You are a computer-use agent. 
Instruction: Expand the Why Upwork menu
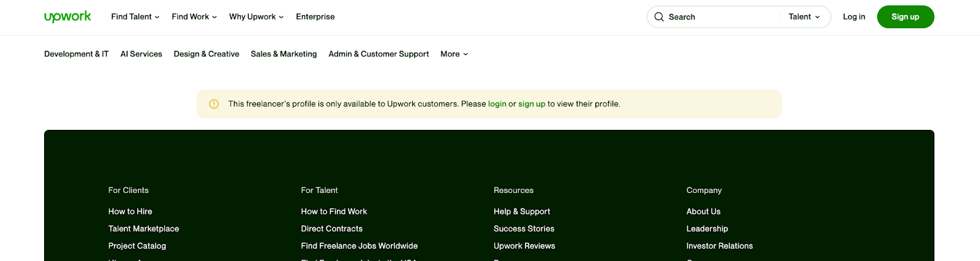[256, 17]
